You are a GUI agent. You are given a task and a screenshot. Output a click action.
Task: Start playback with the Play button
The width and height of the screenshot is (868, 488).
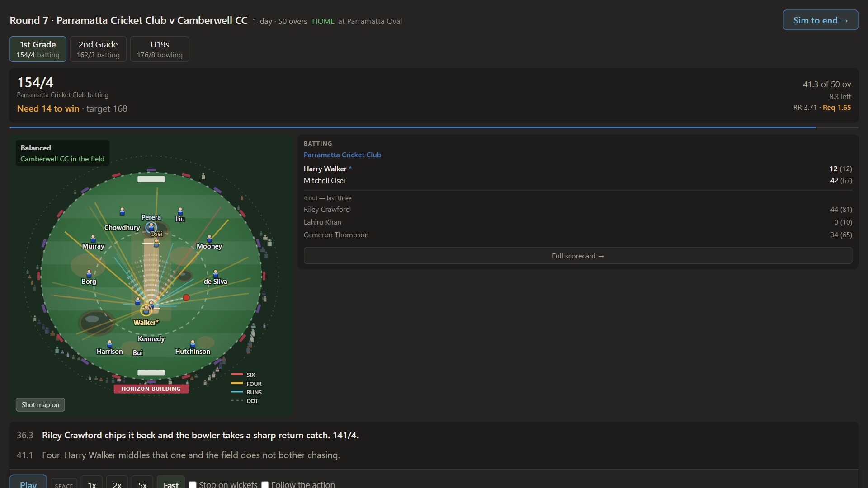coord(28,483)
